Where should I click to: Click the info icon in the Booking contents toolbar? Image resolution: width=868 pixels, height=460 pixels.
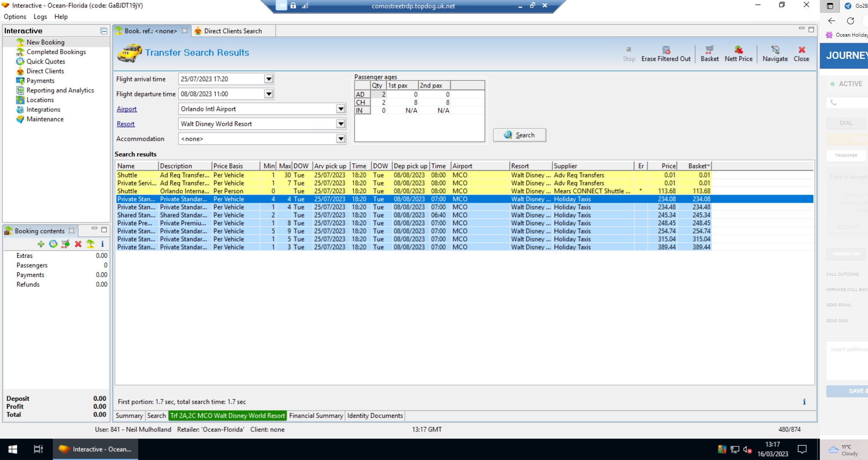point(102,244)
